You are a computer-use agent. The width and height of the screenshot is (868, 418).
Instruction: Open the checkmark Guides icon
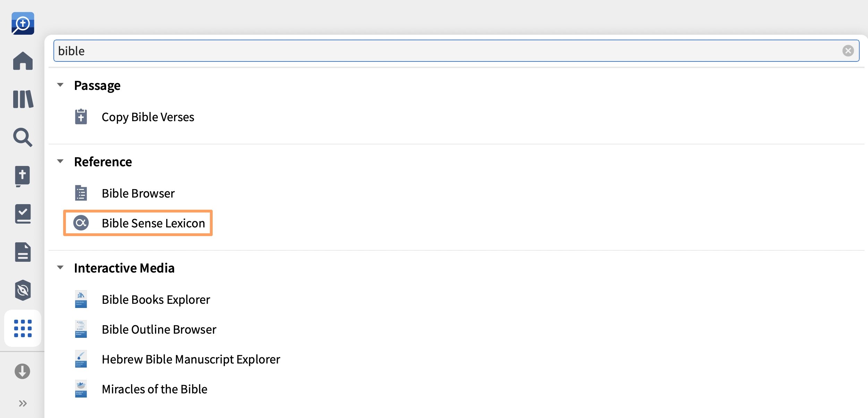[x=23, y=214]
